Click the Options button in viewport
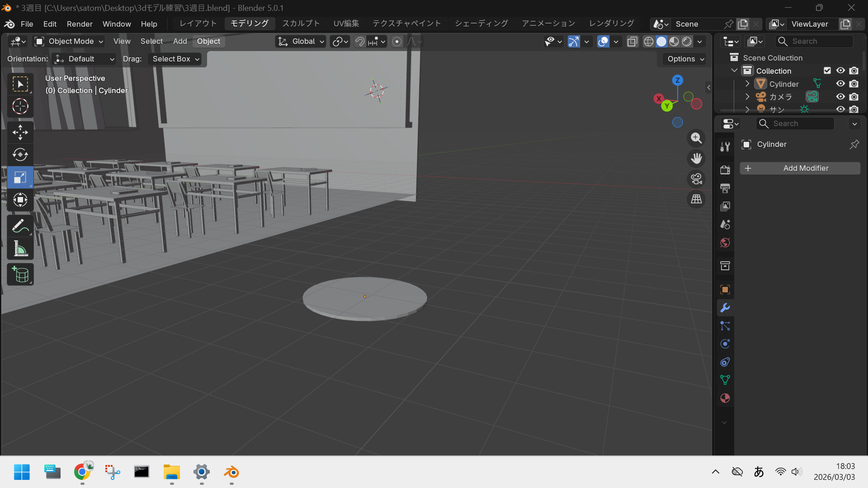The height and width of the screenshot is (488, 868). tap(685, 59)
